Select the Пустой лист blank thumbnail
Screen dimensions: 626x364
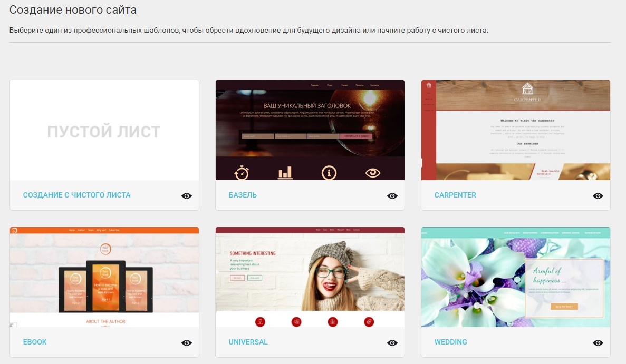pyautogui.click(x=104, y=130)
